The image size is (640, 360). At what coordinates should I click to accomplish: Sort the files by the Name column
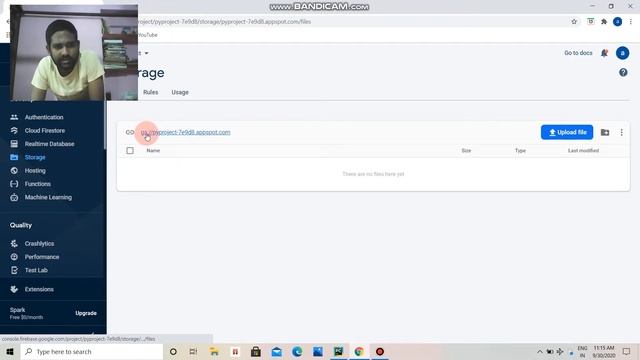click(x=153, y=151)
